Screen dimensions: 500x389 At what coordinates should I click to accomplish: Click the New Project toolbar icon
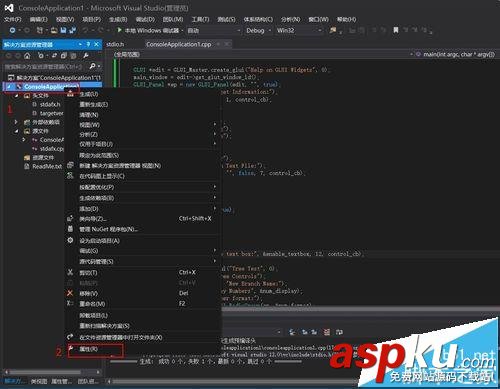point(40,30)
